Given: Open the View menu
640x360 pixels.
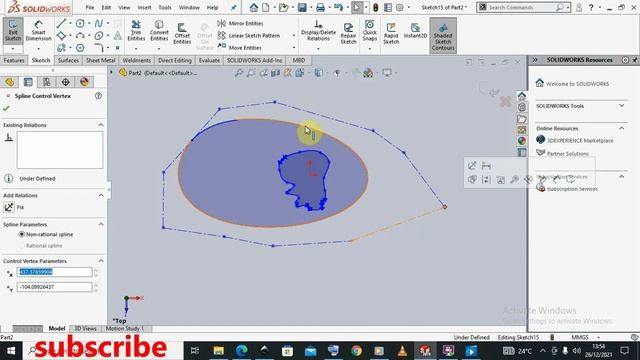Looking at the screenshot, I should pos(124,7).
